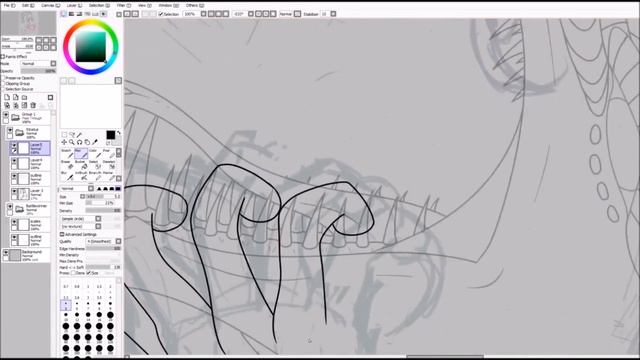
Task: Enable Selection Source checkbox
Action: [3, 89]
